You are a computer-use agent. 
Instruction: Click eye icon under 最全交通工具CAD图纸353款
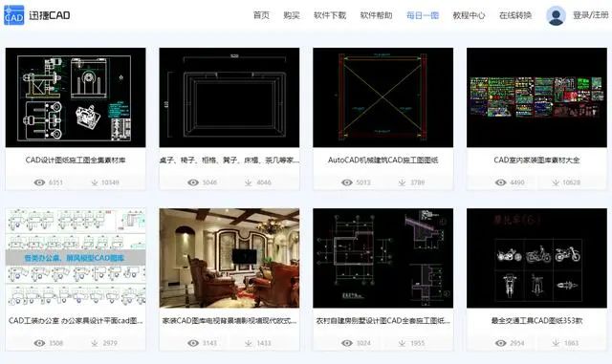501,343
